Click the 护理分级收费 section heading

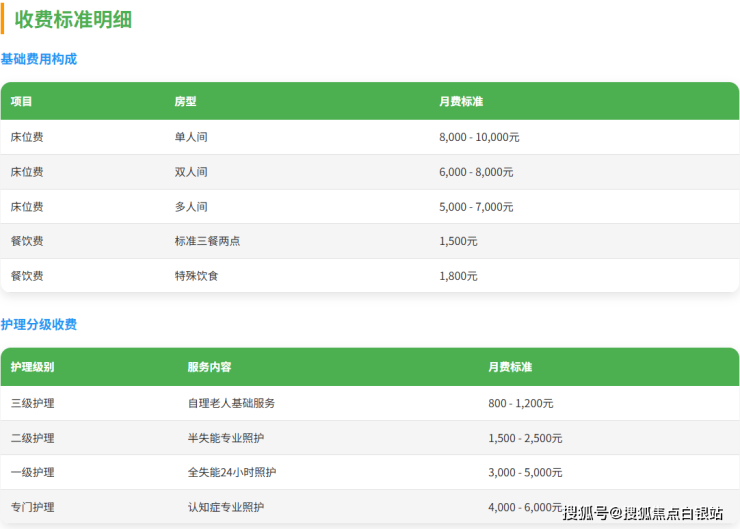coord(39,324)
